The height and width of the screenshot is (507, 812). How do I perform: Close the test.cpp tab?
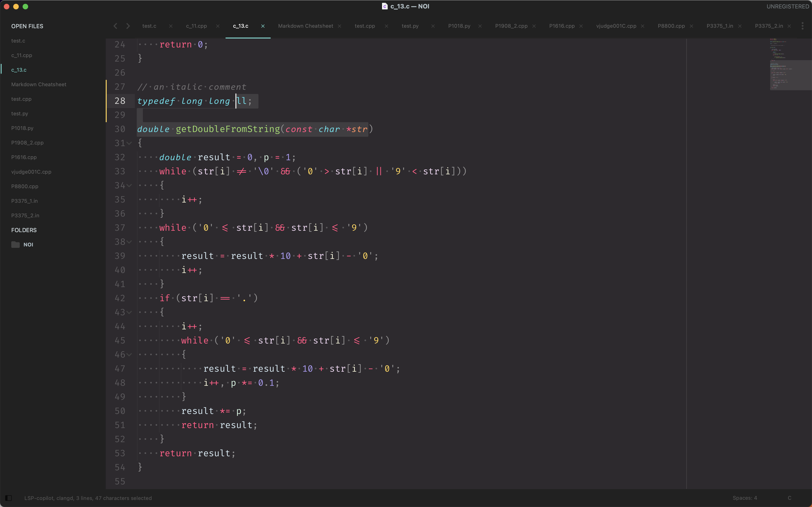[x=386, y=26]
